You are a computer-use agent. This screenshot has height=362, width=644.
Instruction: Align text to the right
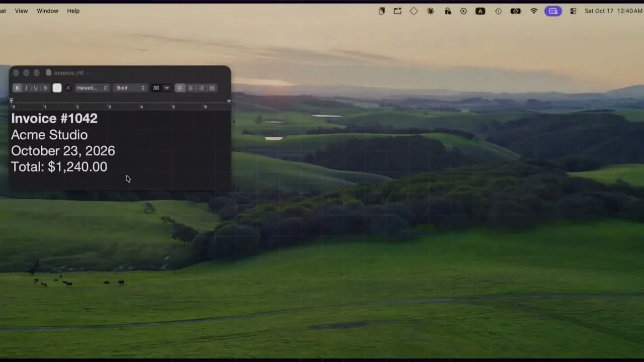pyautogui.click(x=201, y=88)
